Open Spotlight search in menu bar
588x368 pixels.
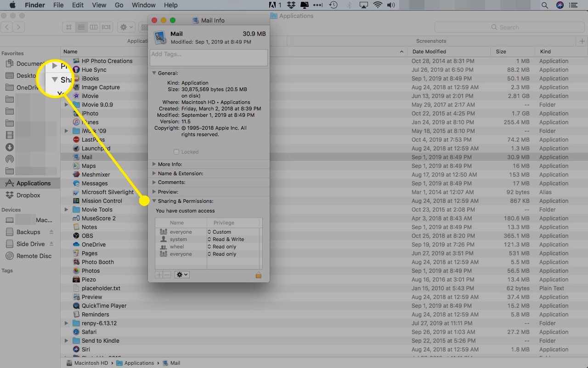tap(544, 5)
